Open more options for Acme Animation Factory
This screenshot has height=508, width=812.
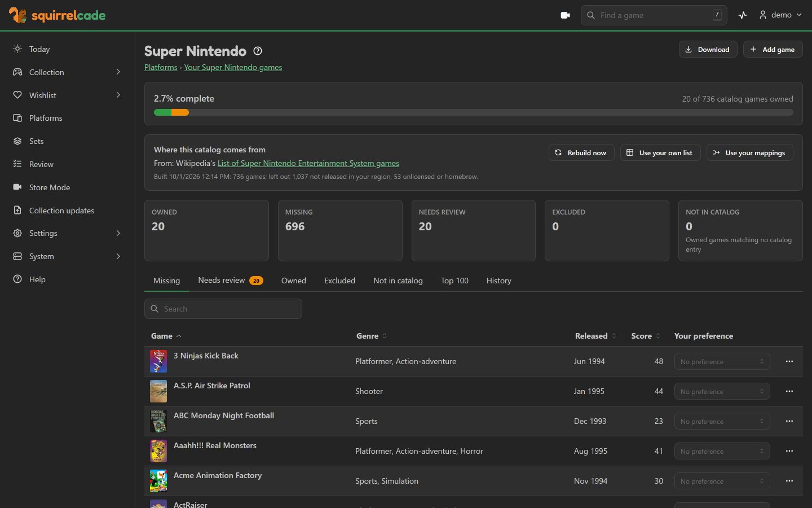click(789, 481)
